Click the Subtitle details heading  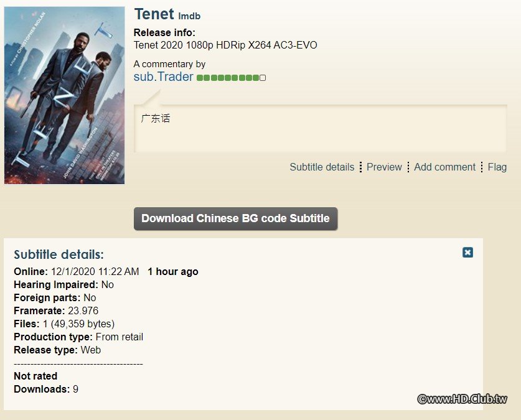click(59, 254)
